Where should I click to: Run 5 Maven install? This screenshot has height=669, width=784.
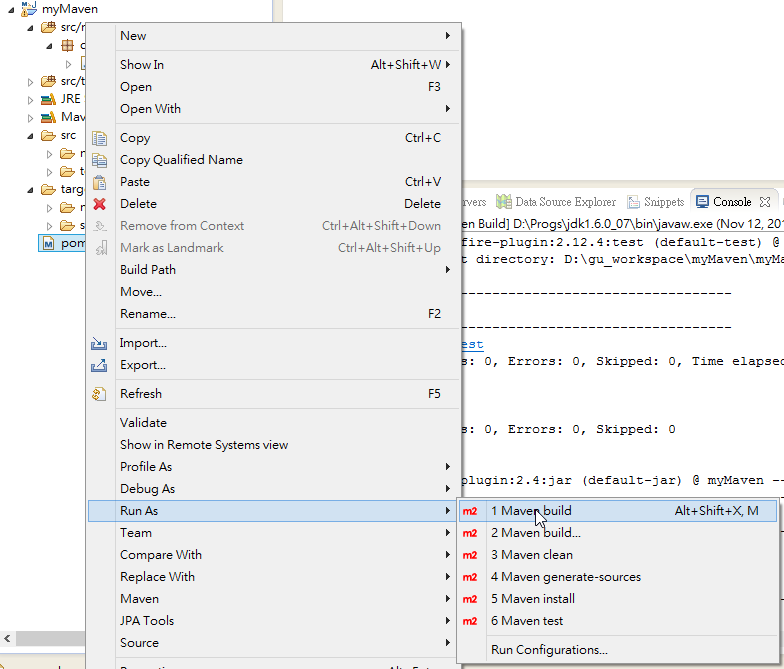pyautogui.click(x=618, y=599)
